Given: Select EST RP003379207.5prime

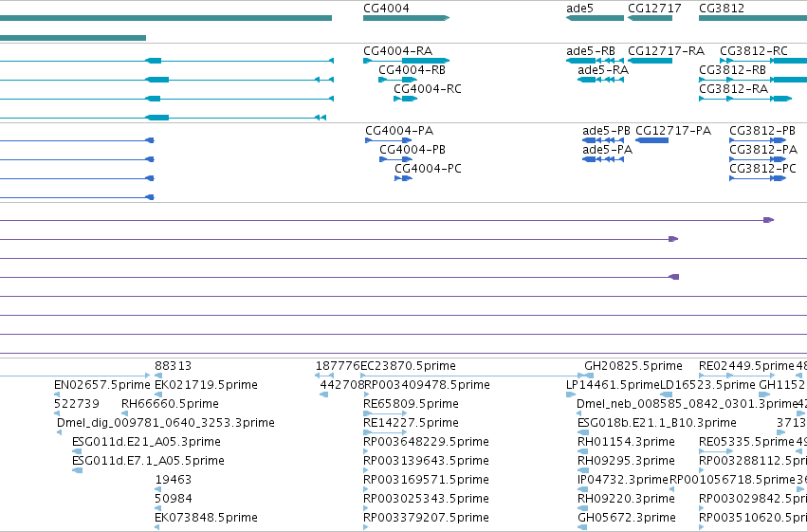Looking at the screenshot, I should tap(366, 527).
